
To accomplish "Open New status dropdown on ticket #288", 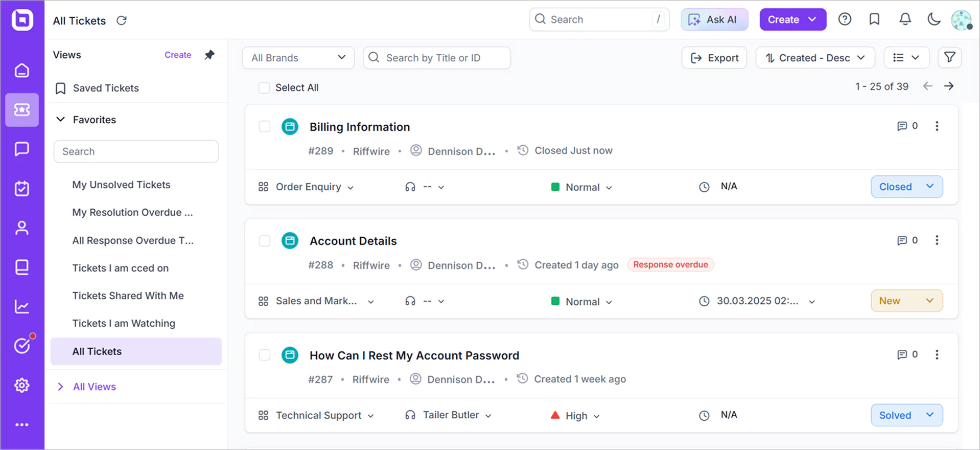I will [x=906, y=301].
